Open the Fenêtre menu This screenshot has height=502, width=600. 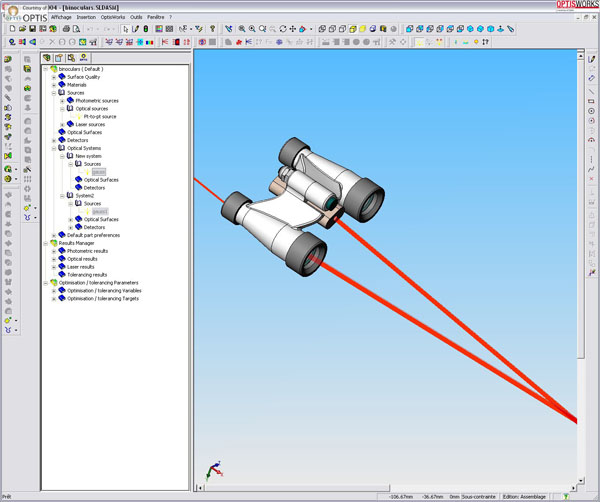[x=156, y=17]
